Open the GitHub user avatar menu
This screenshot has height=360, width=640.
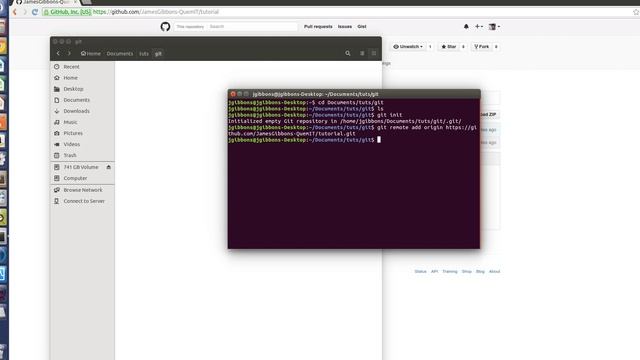click(494, 27)
